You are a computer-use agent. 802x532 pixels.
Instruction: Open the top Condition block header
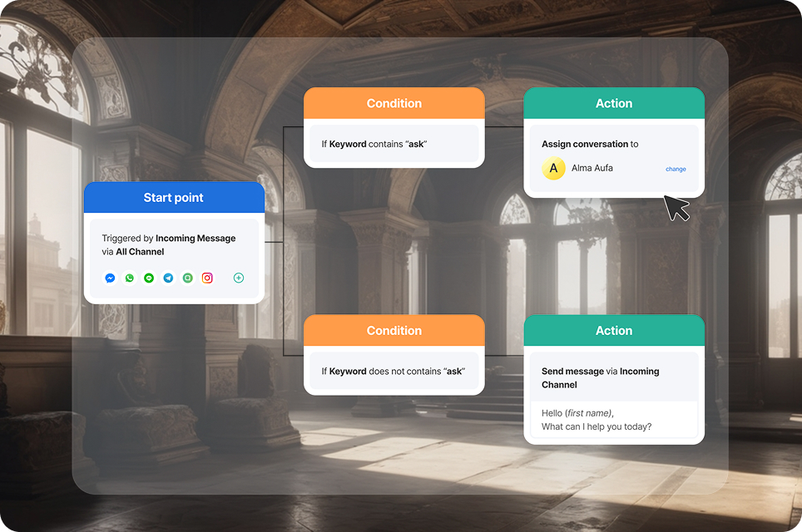pyautogui.click(x=394, y=103)
